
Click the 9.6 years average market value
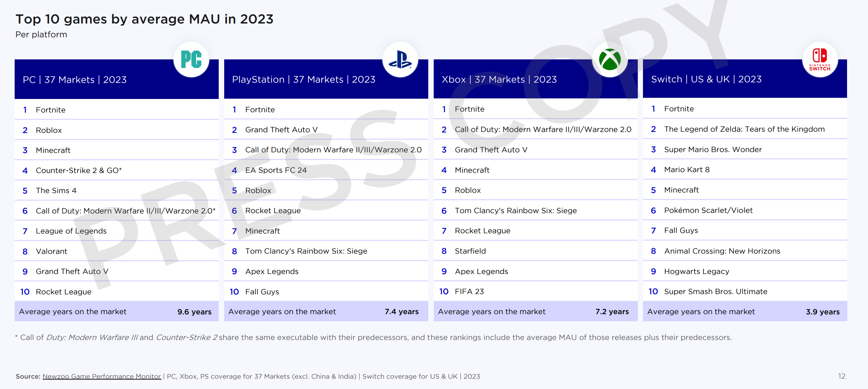195,312
